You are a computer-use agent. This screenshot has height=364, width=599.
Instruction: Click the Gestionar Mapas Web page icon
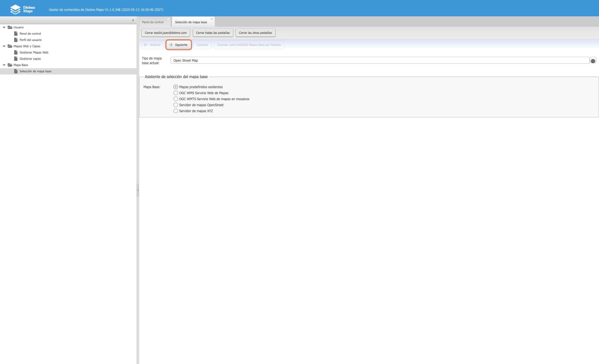click(16, 52)
